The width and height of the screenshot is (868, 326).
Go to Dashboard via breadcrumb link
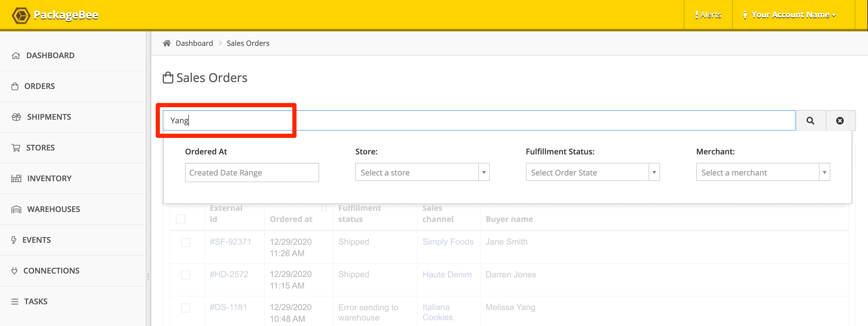(x=194, y=43)
